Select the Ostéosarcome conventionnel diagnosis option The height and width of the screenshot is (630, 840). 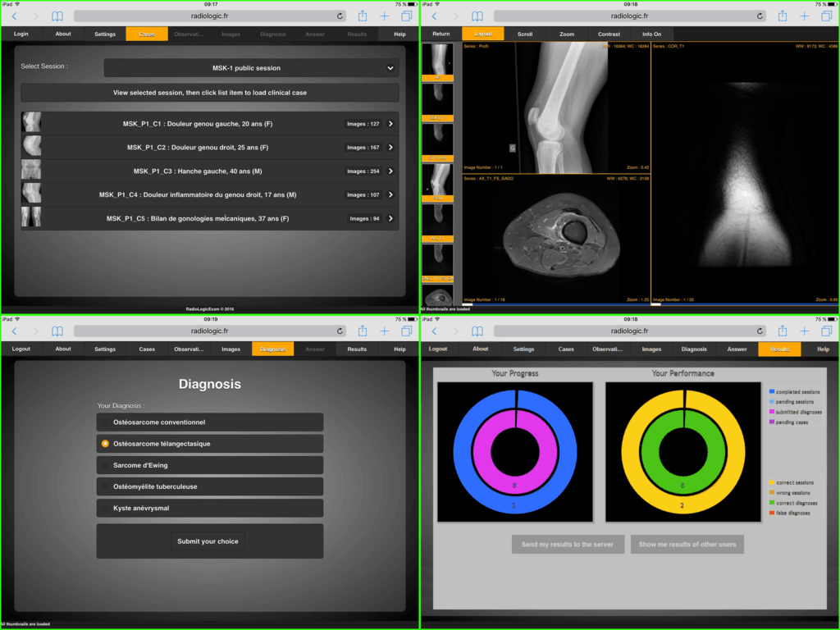click(x=209, y=422)
